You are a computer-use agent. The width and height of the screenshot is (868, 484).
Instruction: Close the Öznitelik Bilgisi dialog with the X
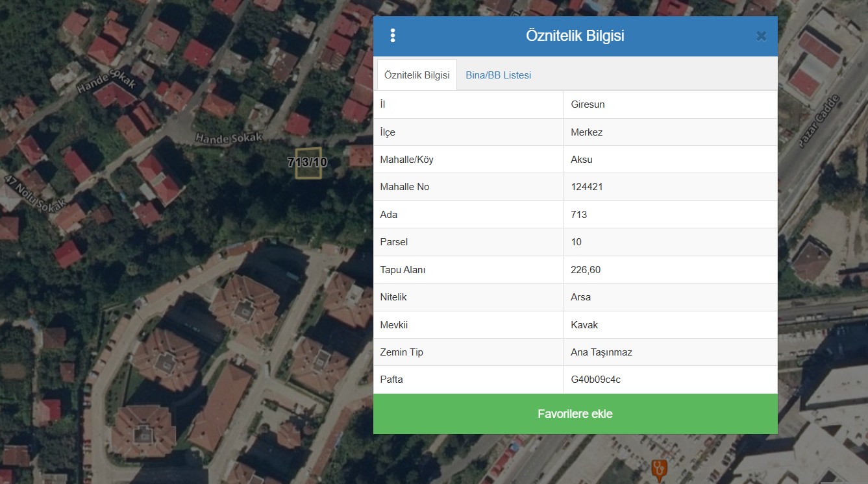point(761,36)
